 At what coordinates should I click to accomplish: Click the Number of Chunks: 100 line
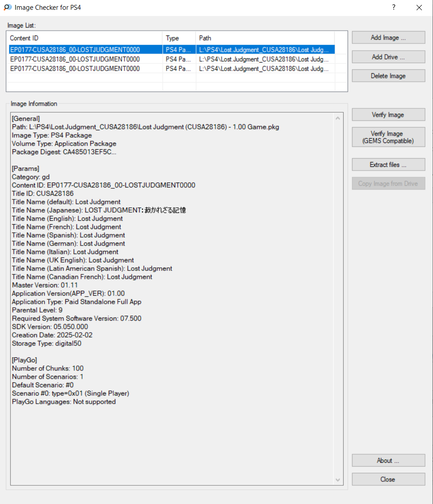tap(48, 369)
